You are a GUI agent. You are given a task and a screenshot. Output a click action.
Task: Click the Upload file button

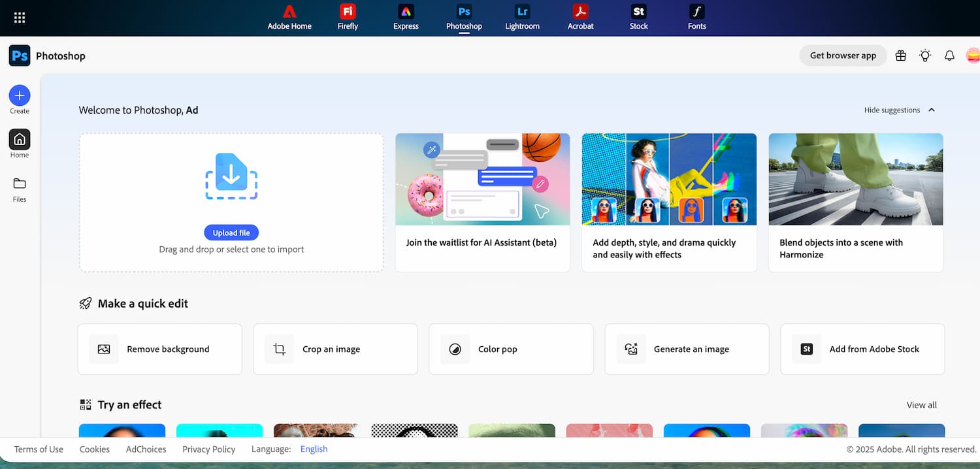231,233
